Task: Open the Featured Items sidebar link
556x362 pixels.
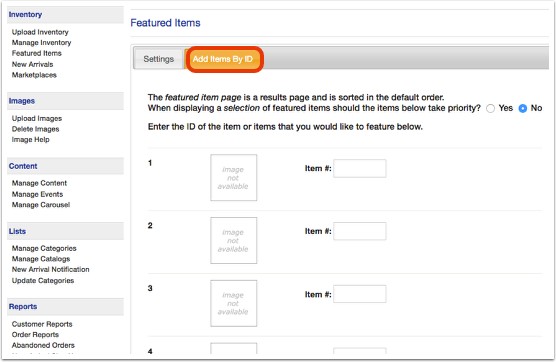Action: tap(37, 53)
